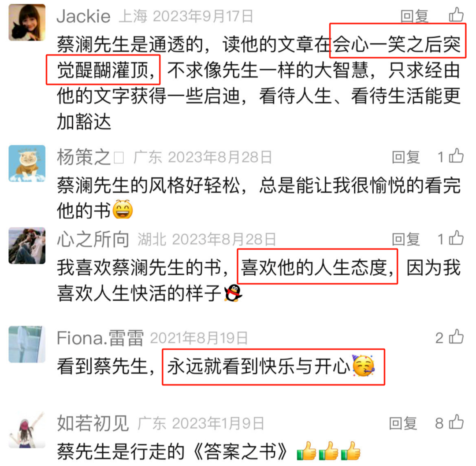Like 心之所向's comment via thumbs-up
476x466 pixels.
tap(456, 238)
